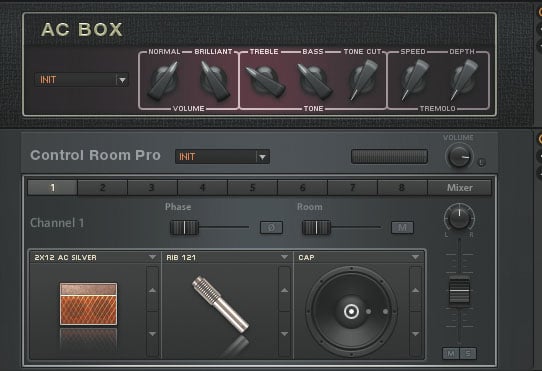This screenshot has height=371, width=542.
Task: Select previous microphone with up arrow
Action: 284,290
